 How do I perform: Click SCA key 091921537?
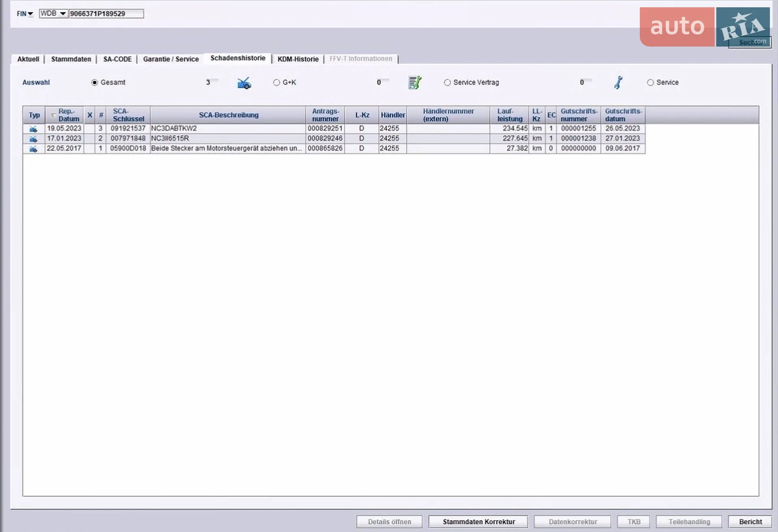click(128, 128)
